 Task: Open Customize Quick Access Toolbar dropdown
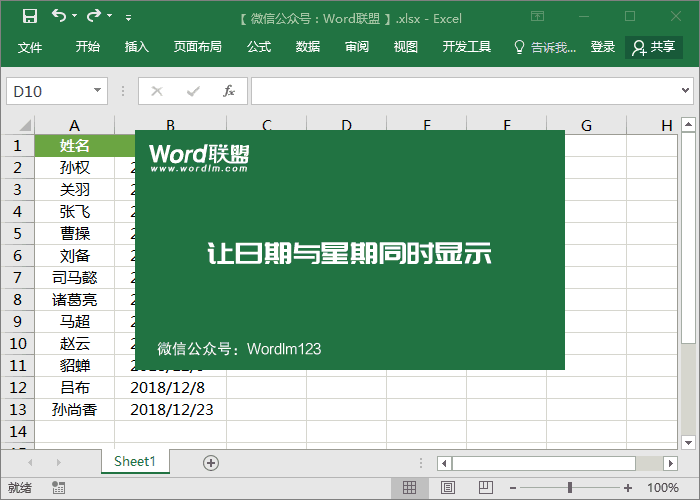click(x=128, y=17)
